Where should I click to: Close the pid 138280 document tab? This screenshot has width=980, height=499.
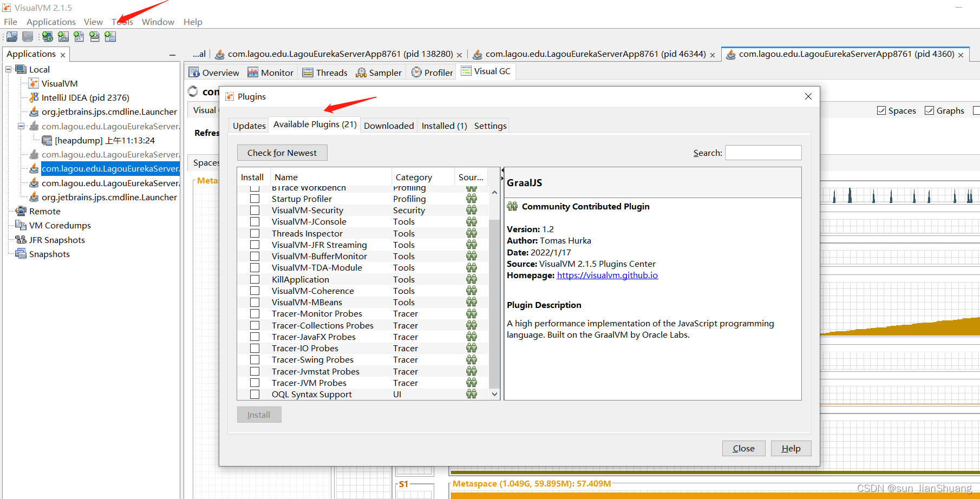(x=459, y=55)
